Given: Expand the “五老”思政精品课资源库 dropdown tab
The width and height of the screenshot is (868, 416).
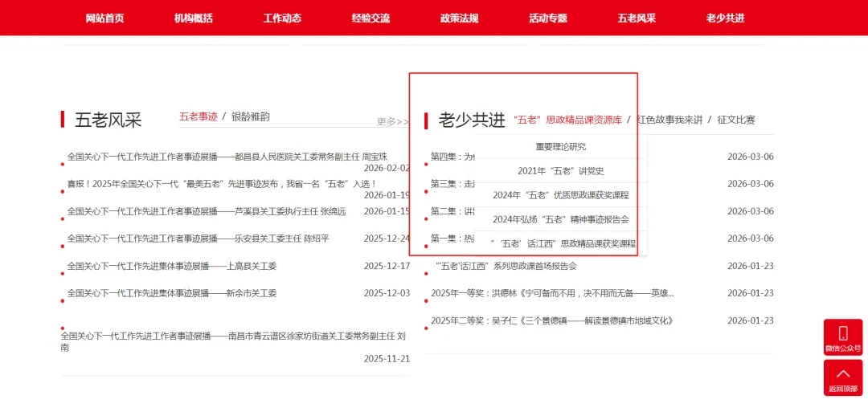Looking at the screenshot, I should tap(567, 120).
